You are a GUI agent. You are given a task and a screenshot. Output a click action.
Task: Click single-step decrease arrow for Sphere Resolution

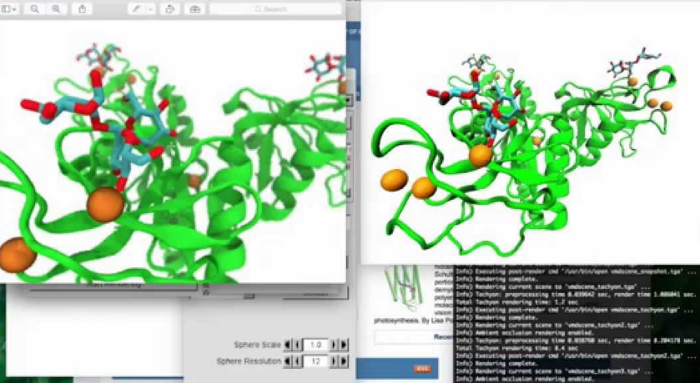point(296,361)
